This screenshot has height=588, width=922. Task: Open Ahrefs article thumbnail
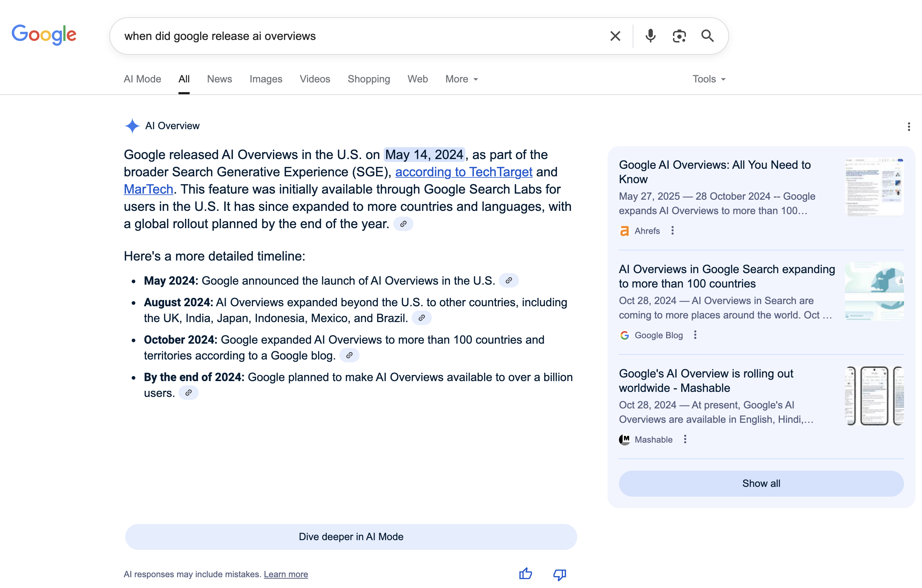point(874,187)
